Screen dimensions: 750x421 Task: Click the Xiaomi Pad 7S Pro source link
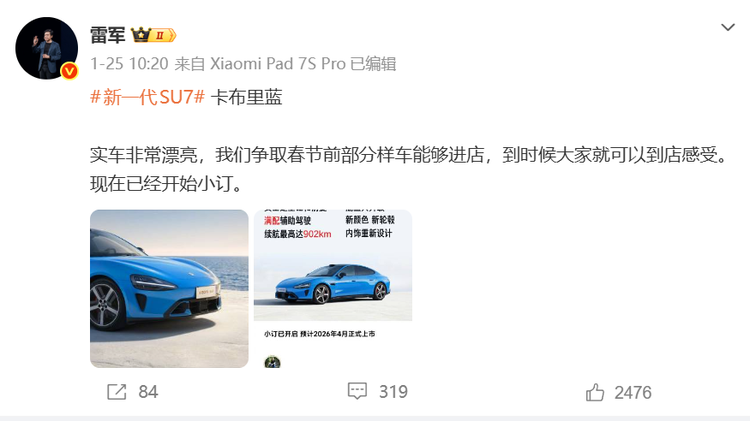278,64
